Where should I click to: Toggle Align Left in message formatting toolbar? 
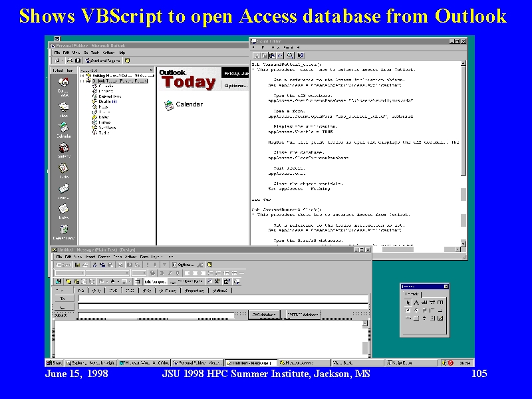click(187, 273)
